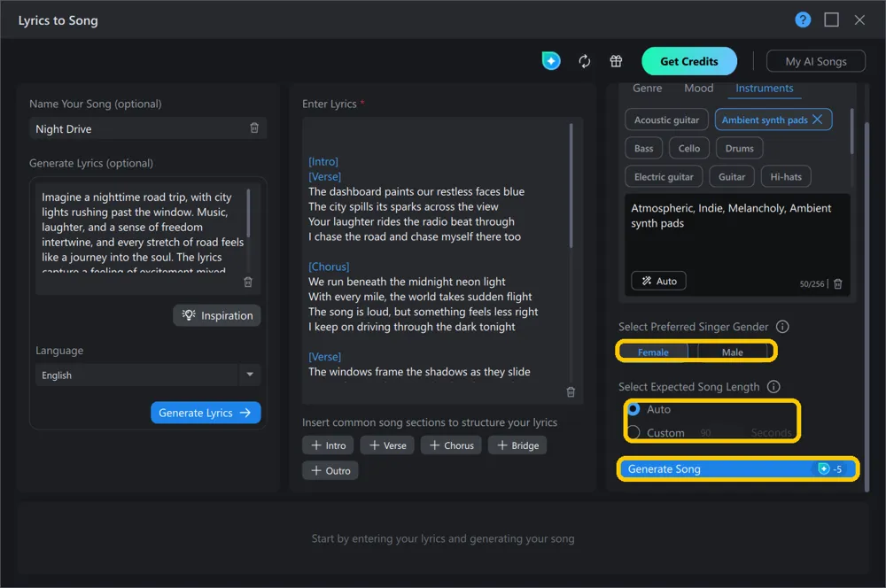Open My AI Songs
Screen dimensions: 886x588
click(815, 61)
